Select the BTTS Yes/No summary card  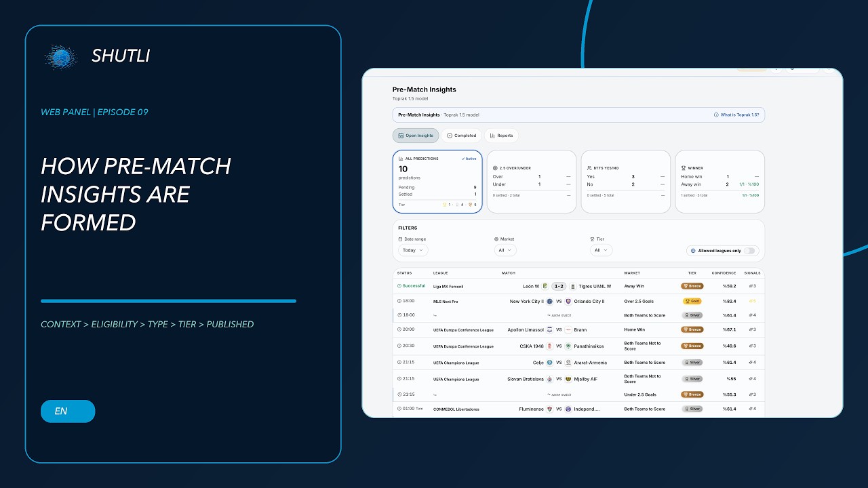tap(626, 182)
